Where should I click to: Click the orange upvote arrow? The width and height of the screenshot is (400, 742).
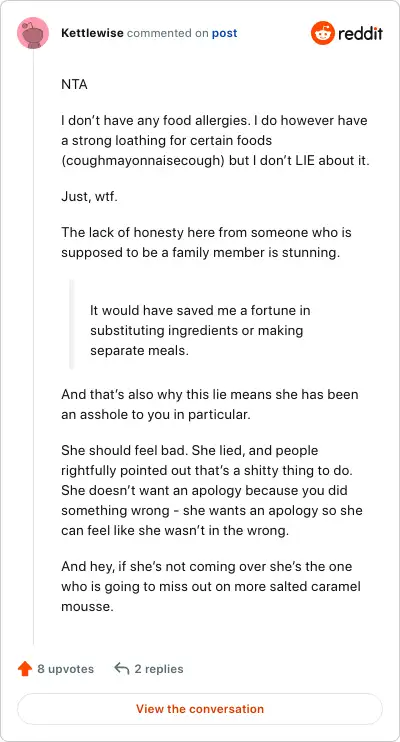click(x=25, y=669)
